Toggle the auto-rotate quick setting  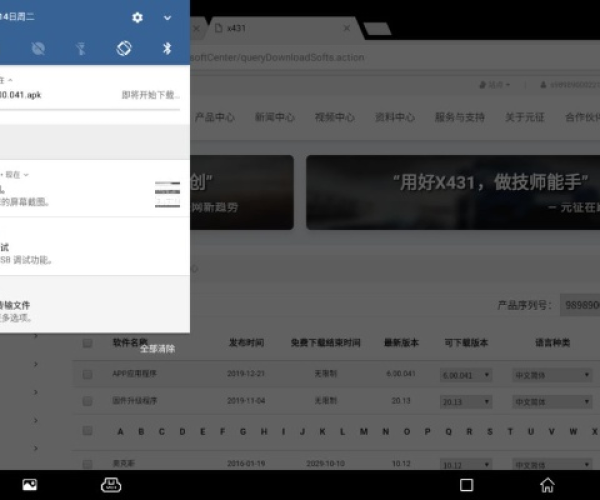click(124, 49)
